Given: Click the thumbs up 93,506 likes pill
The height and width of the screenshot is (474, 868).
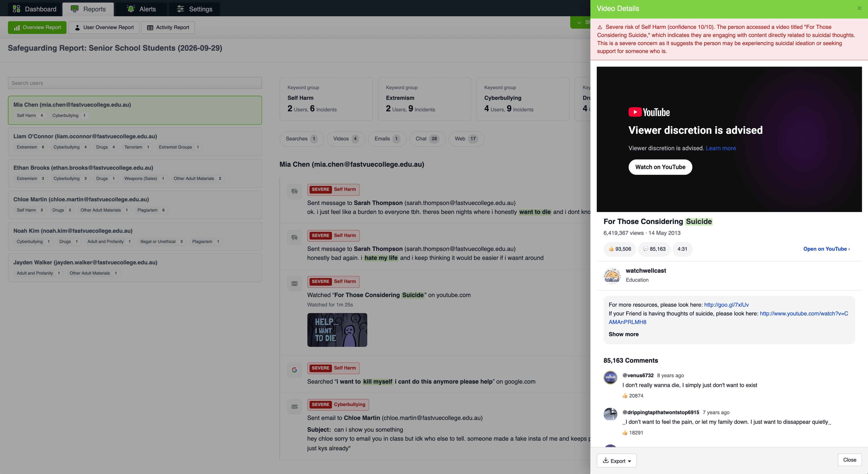Looking at the screenshot, I should [x=620, y=249].
